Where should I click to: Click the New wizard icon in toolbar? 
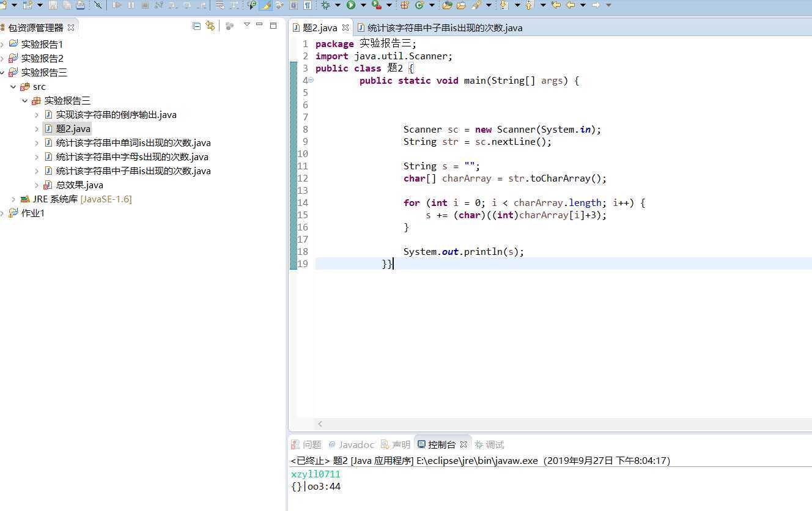[x=4, y=5]
